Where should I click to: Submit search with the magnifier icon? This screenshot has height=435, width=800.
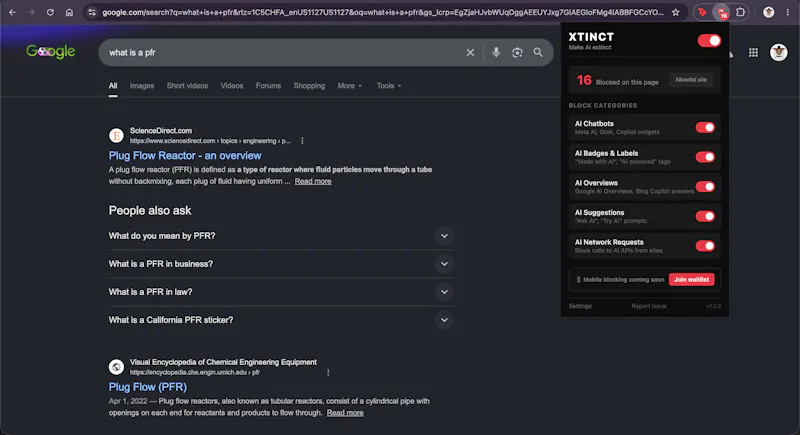538,52
